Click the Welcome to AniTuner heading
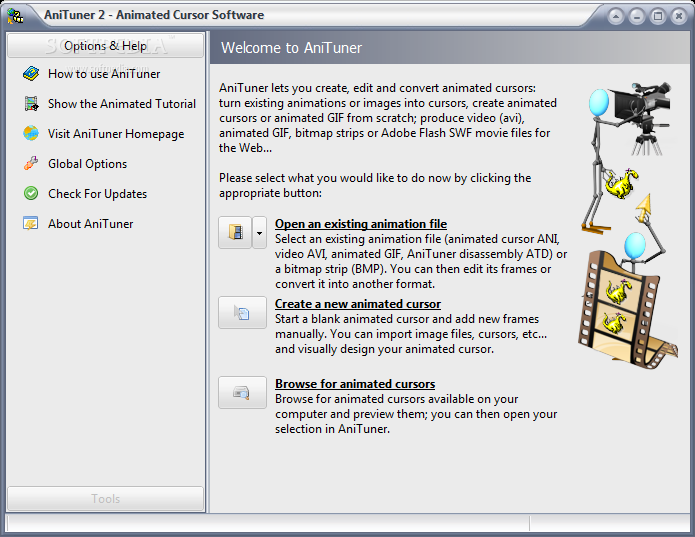 click(x=291, y=47)
